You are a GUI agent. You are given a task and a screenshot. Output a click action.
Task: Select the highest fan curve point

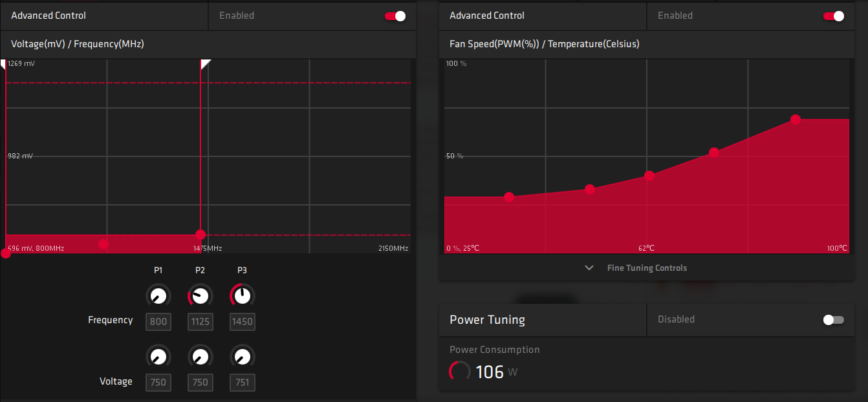(x=795, y=119)
